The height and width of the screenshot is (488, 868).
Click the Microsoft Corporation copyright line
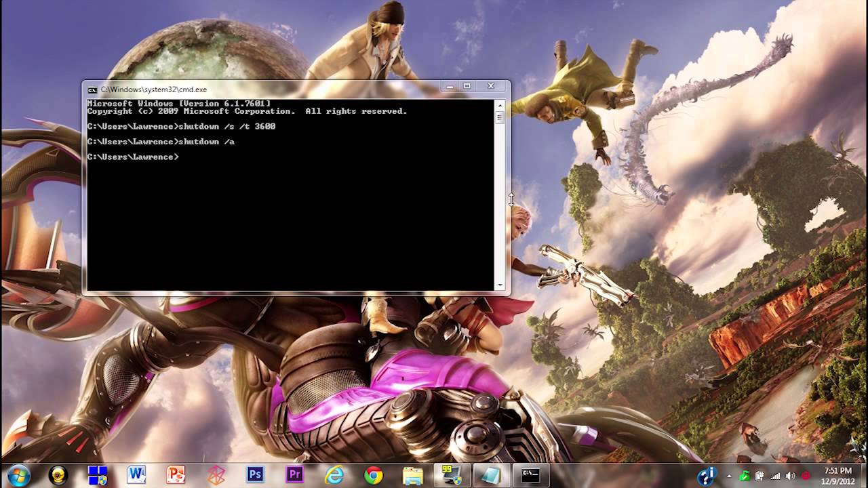coord(247,111)
